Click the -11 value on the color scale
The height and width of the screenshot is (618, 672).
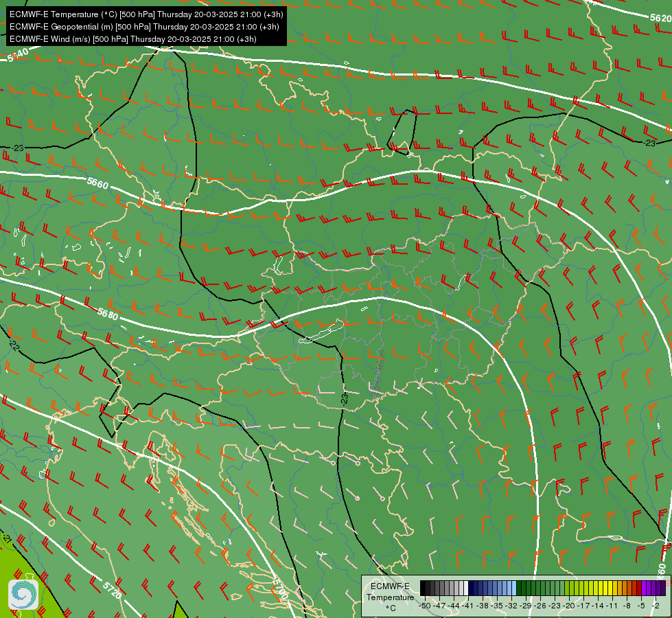click(x=612, y=606)
